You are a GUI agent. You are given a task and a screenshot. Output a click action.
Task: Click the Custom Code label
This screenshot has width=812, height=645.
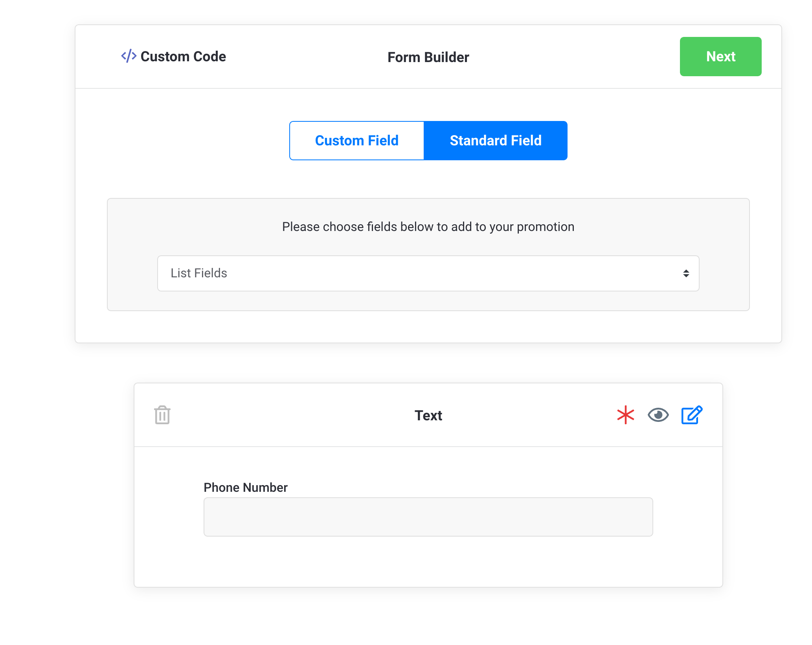click(183, 57)
